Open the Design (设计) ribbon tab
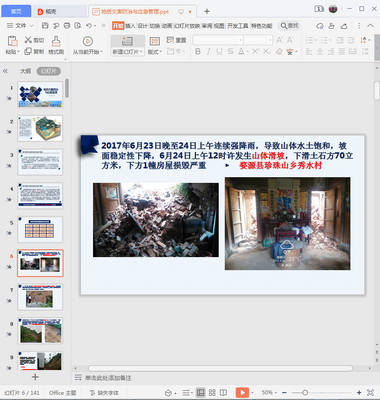This screenshot has height=400, width=380. pos(143,26)
